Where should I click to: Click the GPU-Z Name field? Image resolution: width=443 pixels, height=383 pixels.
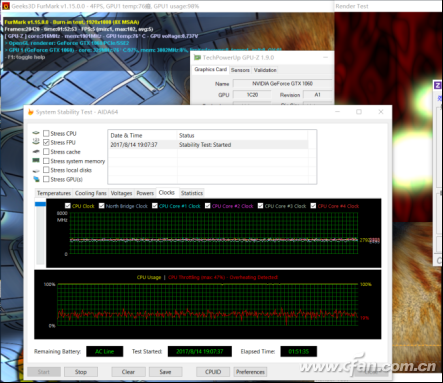(x=282, y=83)
